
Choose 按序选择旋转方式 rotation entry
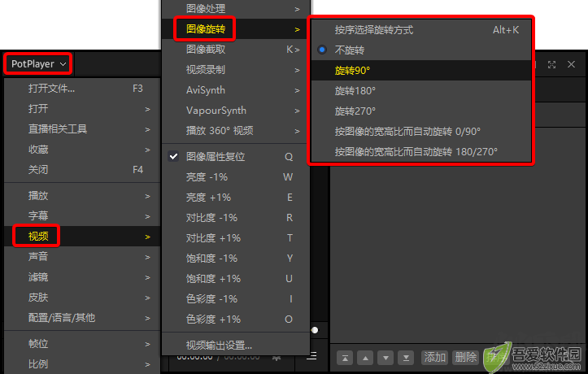421,29
